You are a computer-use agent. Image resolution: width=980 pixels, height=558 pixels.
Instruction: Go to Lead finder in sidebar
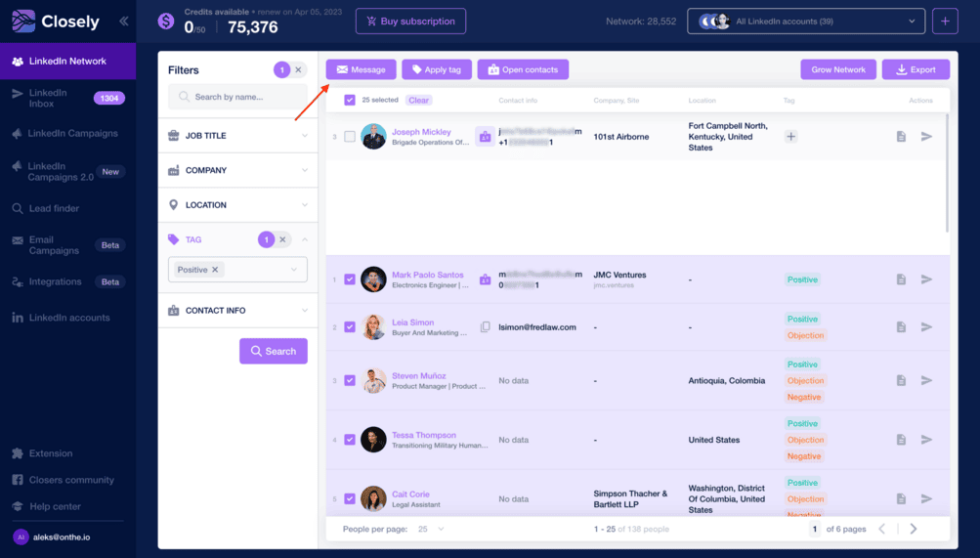coord(54,208)
